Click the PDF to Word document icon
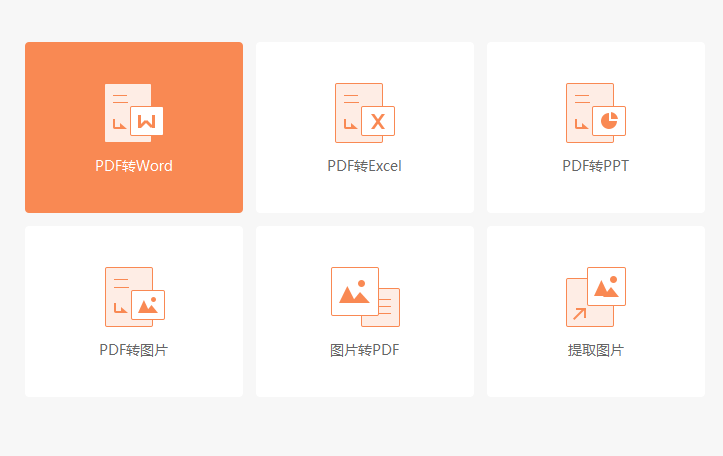This screenshot has height=456, width=723. pyautogui.click(x=134, y=113)
